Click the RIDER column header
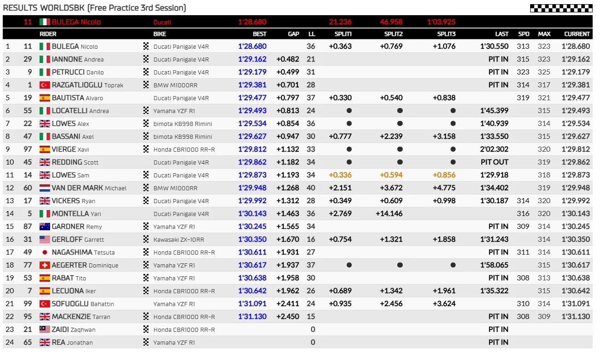 point(48,34)
